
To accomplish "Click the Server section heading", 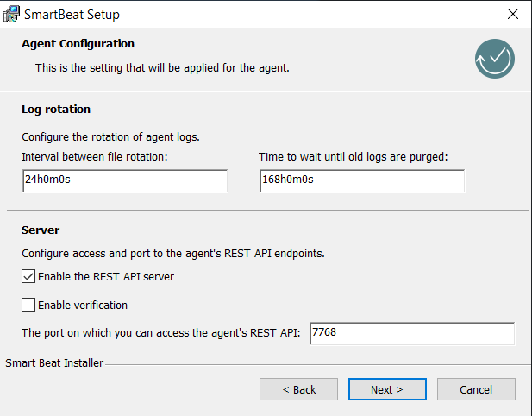I will [41, 230].
